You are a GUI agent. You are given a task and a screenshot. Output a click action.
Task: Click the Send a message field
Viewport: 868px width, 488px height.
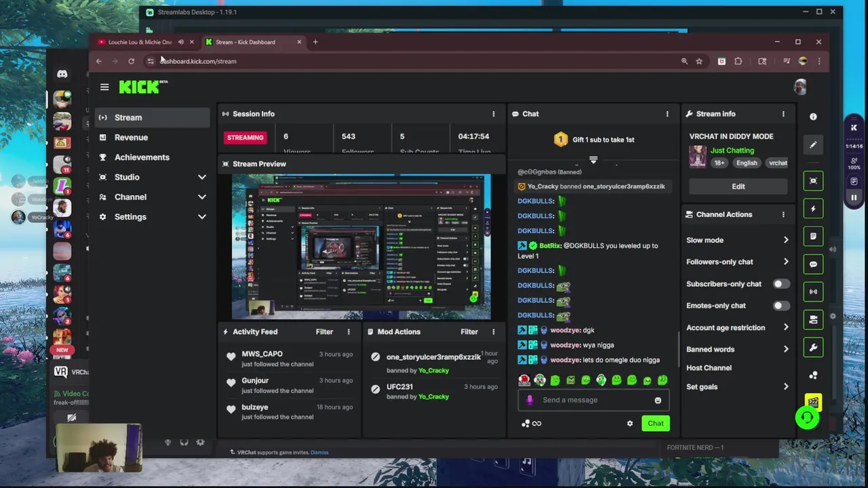pos(593,400)
